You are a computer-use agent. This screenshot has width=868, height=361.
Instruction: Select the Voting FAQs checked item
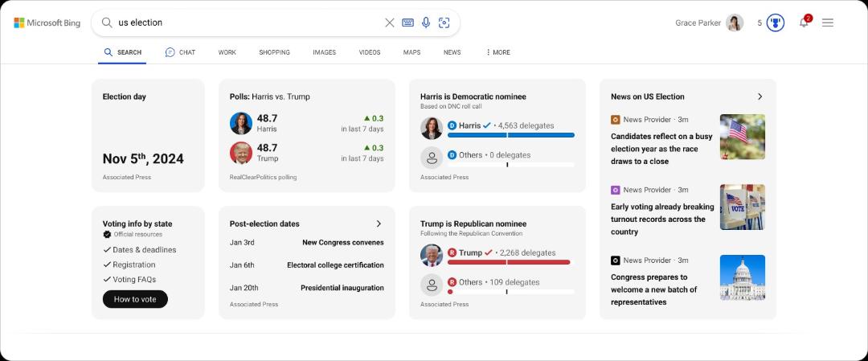129,280
